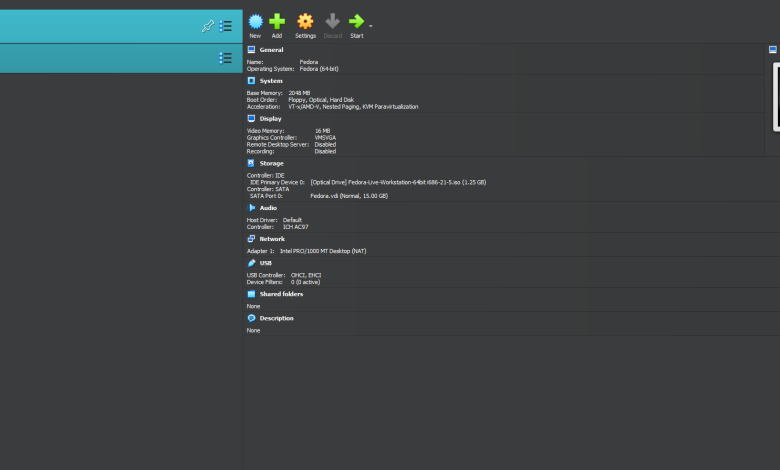Start the Fedora machine
The image size is (780, 470).
(x=357, y=26)
